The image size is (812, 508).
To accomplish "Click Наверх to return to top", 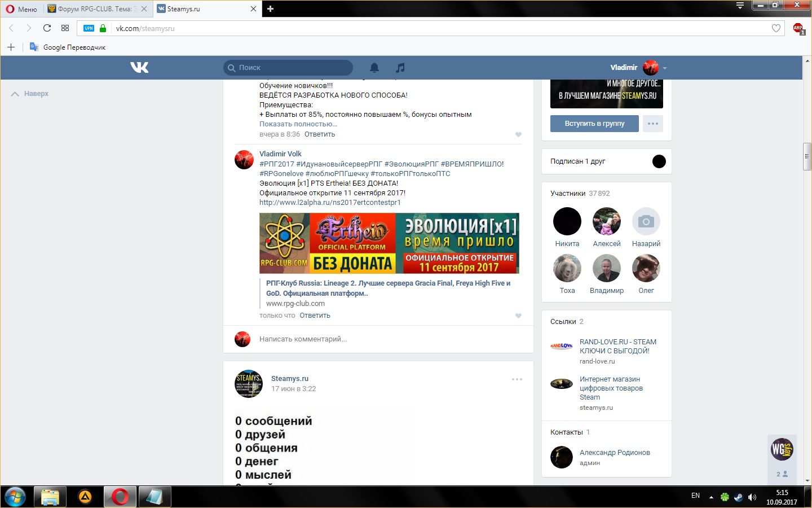I will click(x=30, y=94).
